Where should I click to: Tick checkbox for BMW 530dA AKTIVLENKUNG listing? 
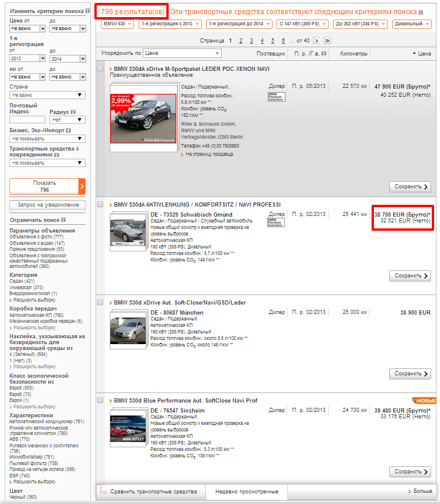[100, 204]
